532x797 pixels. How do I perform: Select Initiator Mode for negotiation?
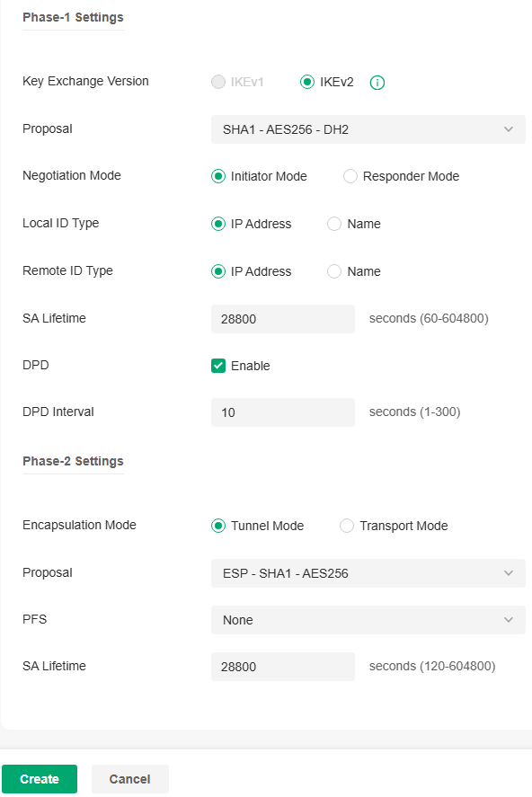pyautogui.click(x=217, y=176)
